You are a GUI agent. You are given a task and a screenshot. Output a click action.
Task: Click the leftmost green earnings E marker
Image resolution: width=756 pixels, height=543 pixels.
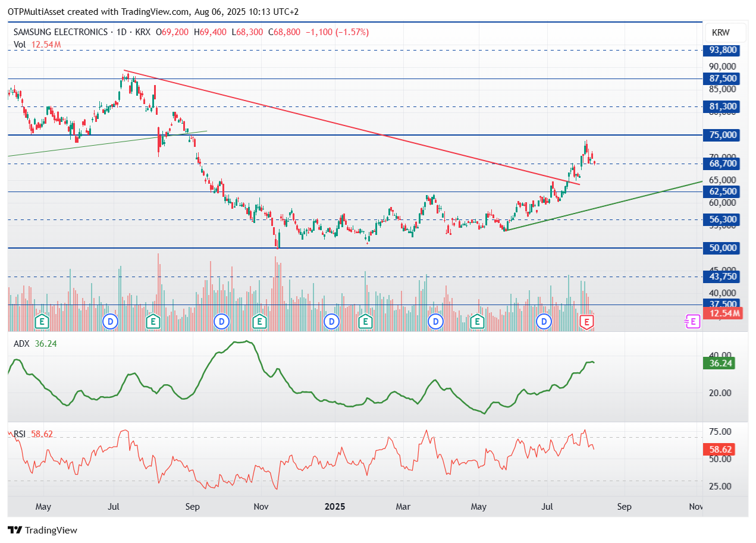click(42, 322)
